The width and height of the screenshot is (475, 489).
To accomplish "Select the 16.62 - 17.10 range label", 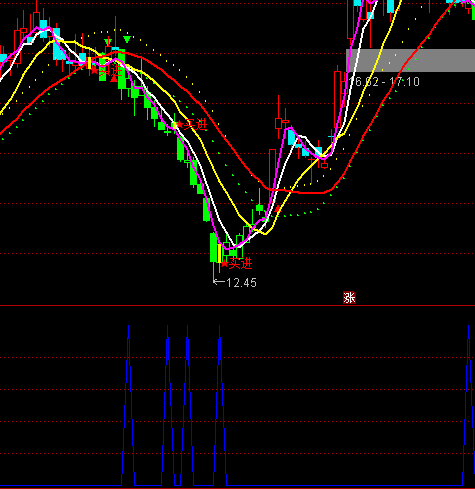I will click(x=384, y=82).
